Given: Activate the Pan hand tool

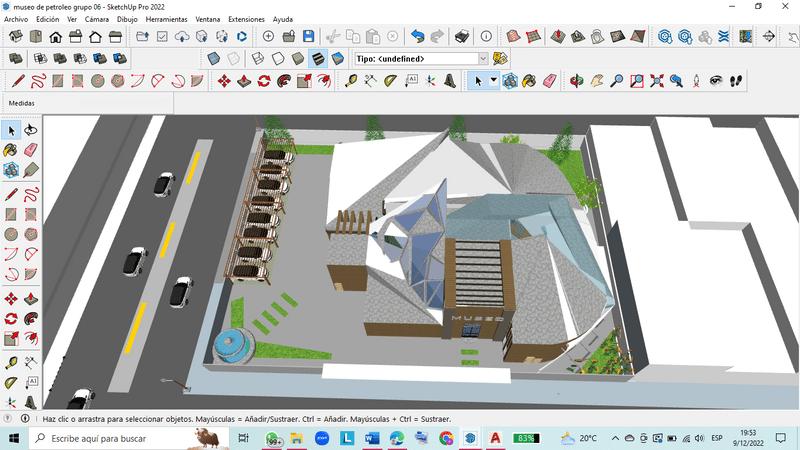Looking at the screenshot, I should coord(597,81).
